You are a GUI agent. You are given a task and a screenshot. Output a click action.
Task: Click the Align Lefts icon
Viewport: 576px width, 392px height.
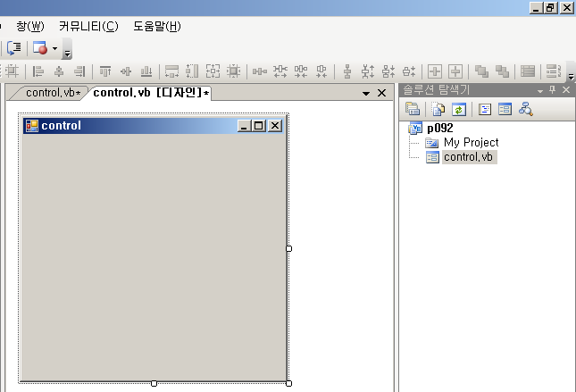click(38, 71)
